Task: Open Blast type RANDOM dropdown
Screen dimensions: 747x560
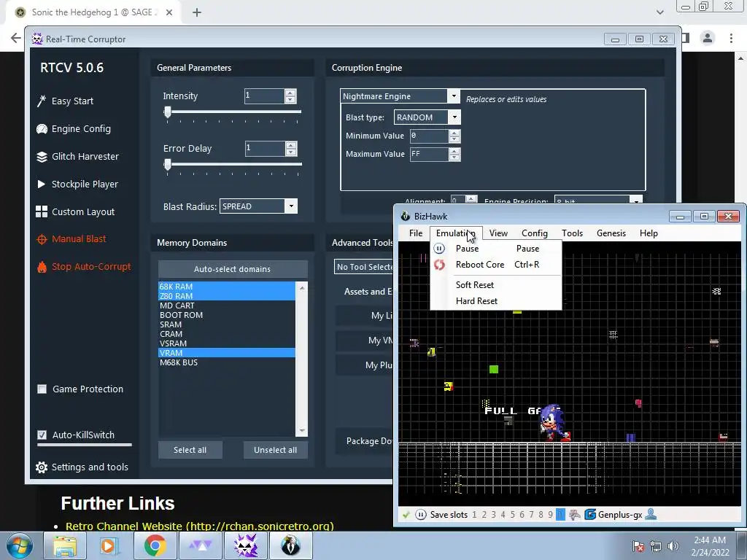Action: tap(454, 117)
